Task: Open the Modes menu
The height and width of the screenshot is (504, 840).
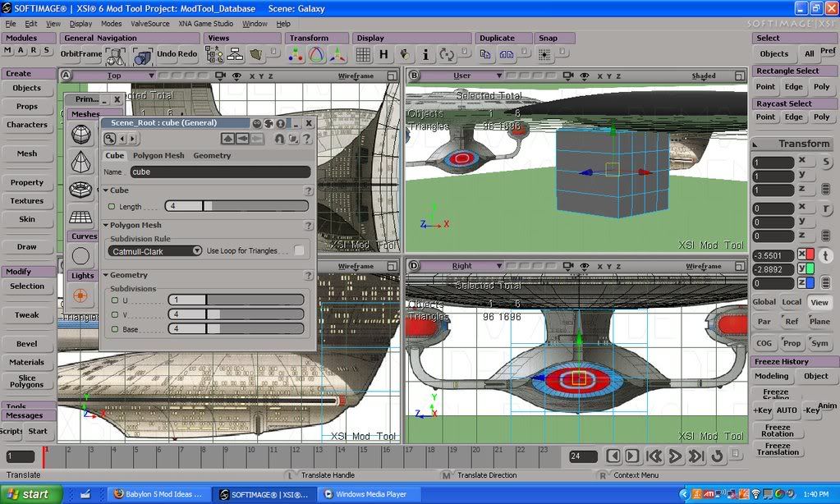Action: 112,24
